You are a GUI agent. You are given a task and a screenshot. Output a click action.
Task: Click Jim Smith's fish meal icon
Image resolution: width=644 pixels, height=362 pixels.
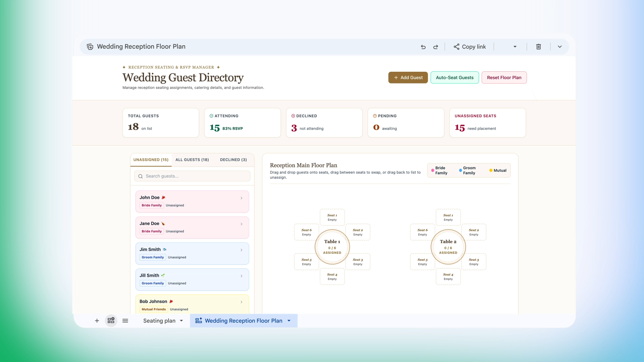point(165,249)
